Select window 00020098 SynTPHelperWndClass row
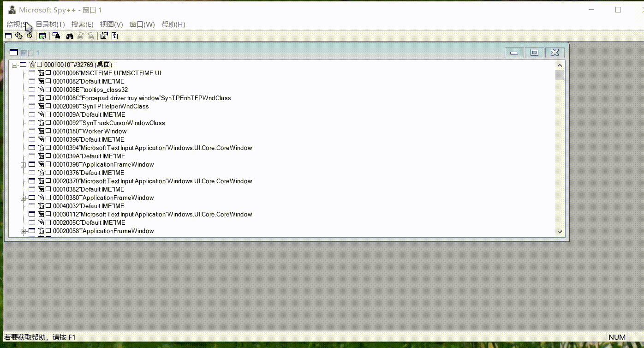Image resolution: width=644 pixels, height=348 pixels. (94, 106)
